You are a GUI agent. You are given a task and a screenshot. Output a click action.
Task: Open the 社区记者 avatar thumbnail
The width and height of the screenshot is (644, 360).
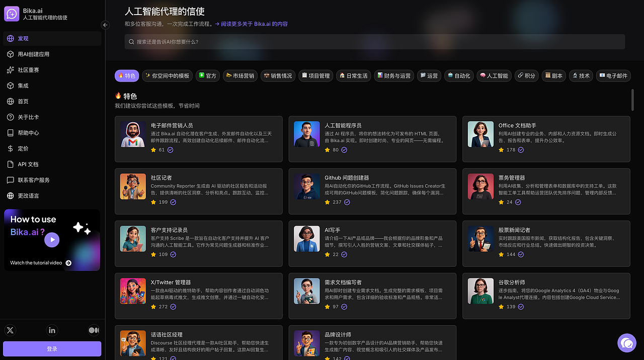pos(133,186)
